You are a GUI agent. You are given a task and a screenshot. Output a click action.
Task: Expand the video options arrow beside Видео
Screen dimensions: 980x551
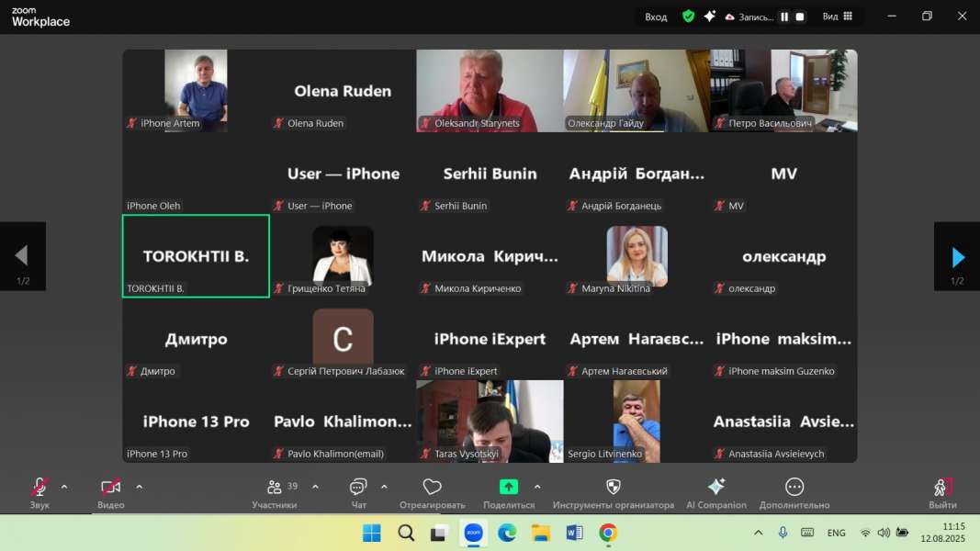point(140,487)
